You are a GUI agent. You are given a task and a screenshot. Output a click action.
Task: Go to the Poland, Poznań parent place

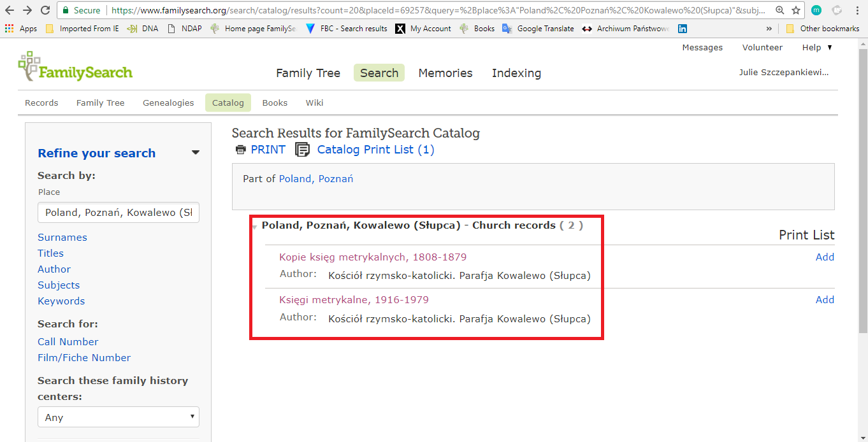(316, 179)
